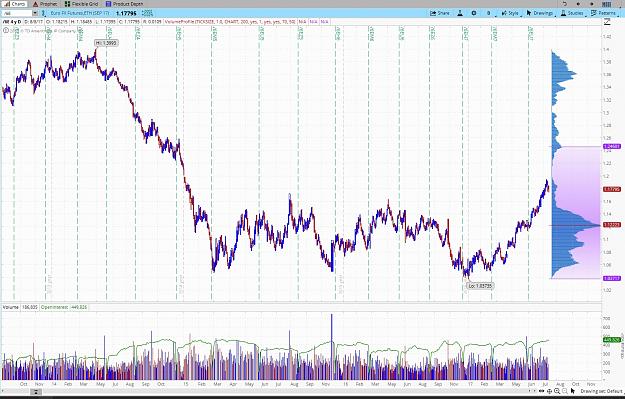
Task: Open the Product Depth tab
Action: tap(124, 4)
